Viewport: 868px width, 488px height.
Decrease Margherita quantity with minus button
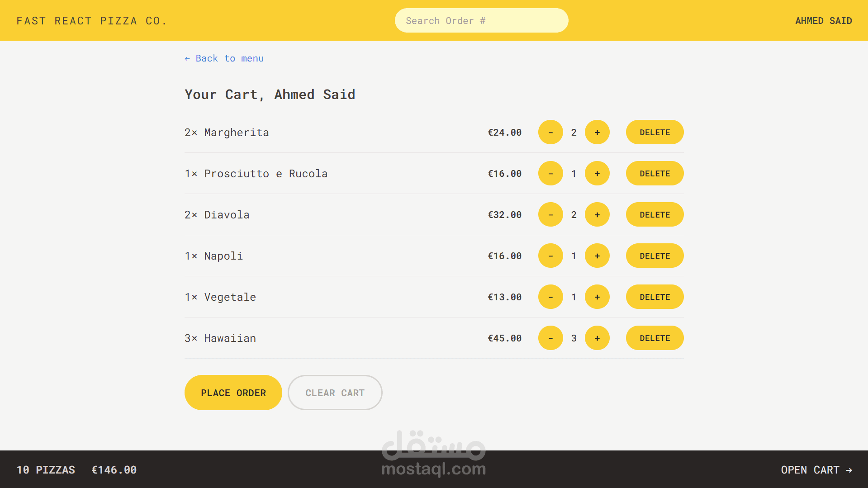pyautogui.click(x=550, y=132)
